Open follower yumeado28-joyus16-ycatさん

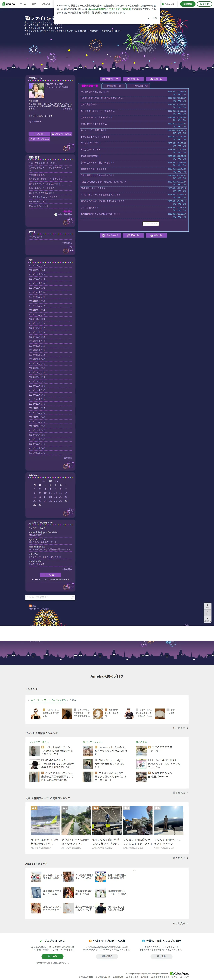pos(43,532)
